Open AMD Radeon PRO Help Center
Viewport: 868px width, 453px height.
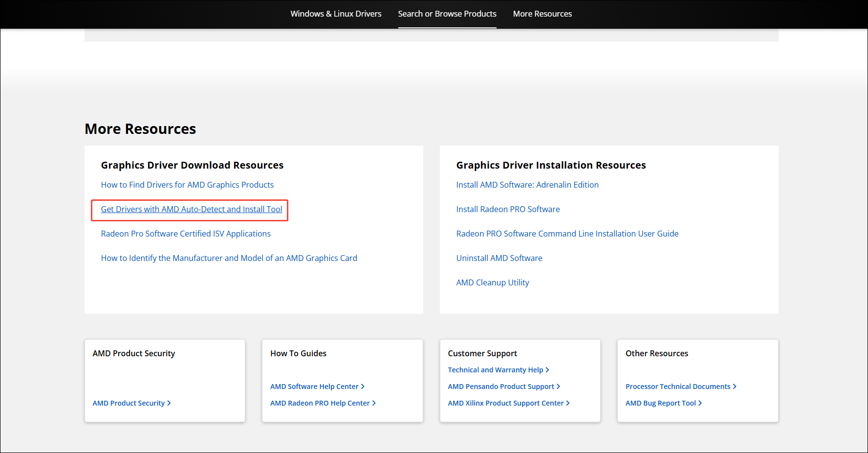pos(320,403)
